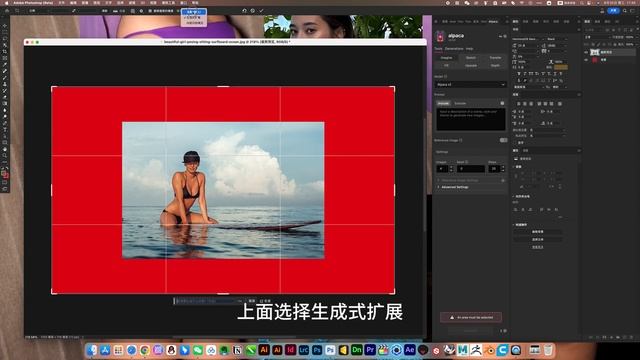The width and height of the screenshot is (640, 360).
Task: Open Blender from the Dock
Action: coord(489,350)
